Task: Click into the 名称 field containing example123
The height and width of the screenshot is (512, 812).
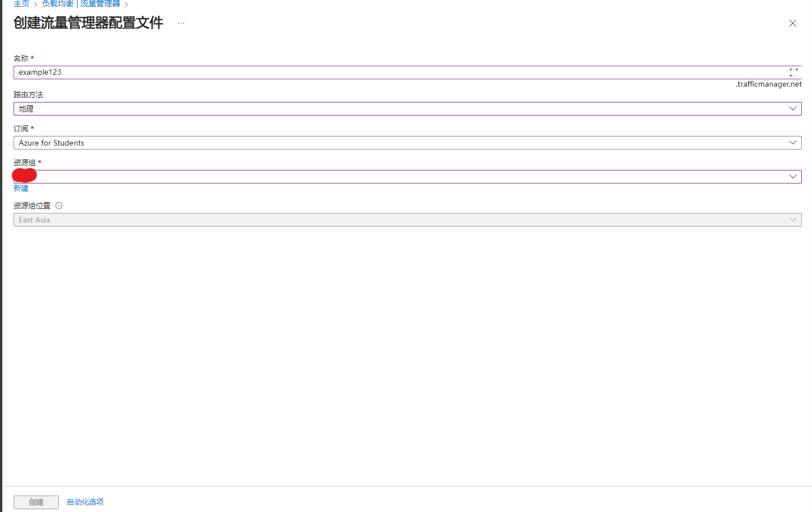Action: click(396, 72)
